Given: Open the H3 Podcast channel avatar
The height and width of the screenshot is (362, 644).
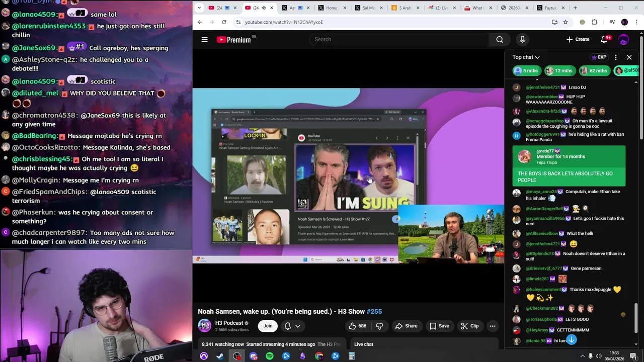Looking at the screenshot, I should tap(204, 326).
